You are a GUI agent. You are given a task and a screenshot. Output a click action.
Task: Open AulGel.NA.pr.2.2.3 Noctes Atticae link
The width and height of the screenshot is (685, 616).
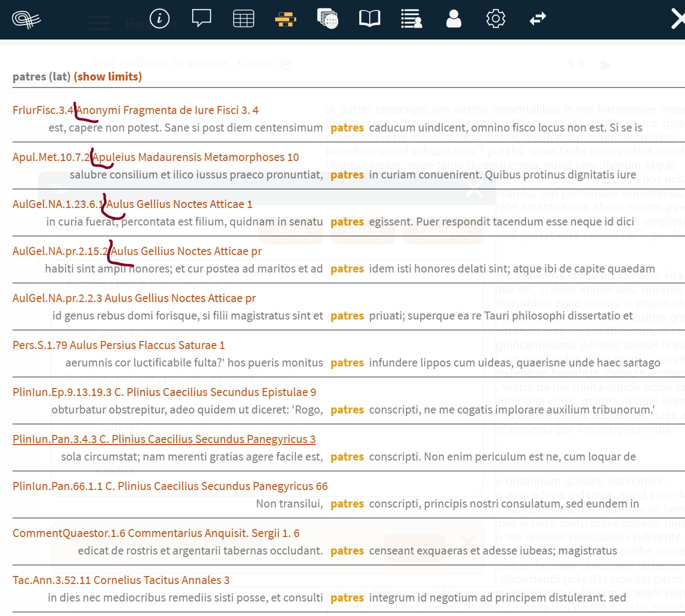pos(134,298)
